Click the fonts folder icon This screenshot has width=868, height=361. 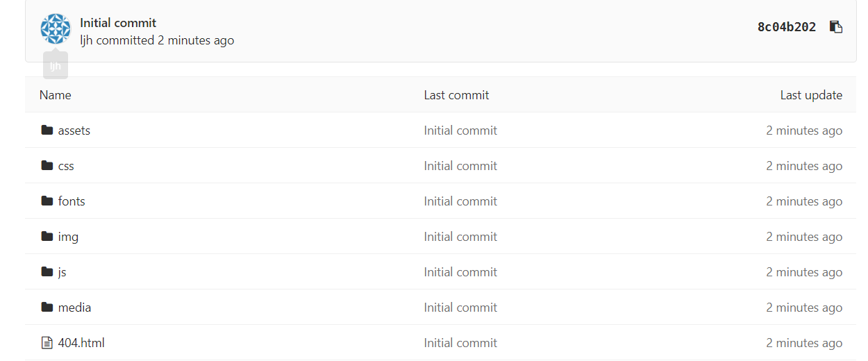click(x=47, y=201)
